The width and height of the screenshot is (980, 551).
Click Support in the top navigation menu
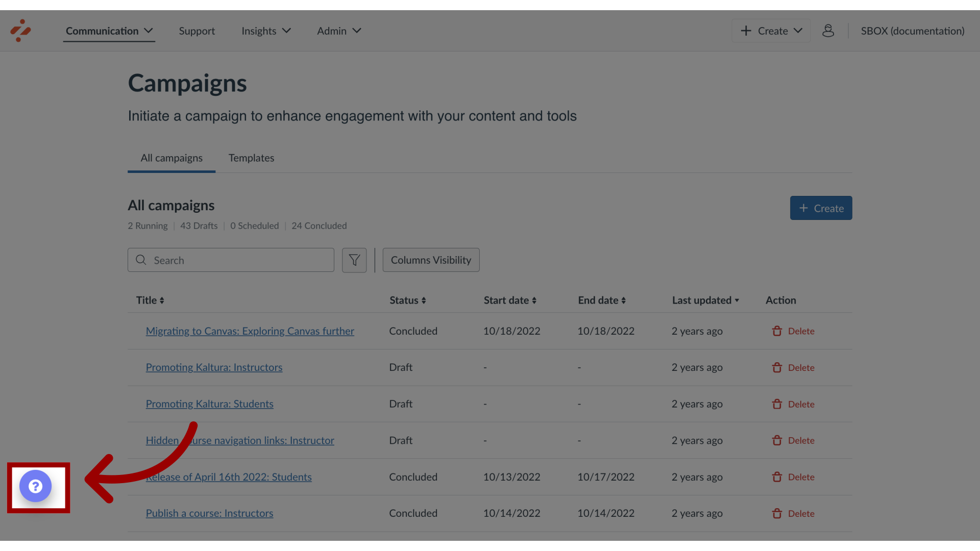197,30
